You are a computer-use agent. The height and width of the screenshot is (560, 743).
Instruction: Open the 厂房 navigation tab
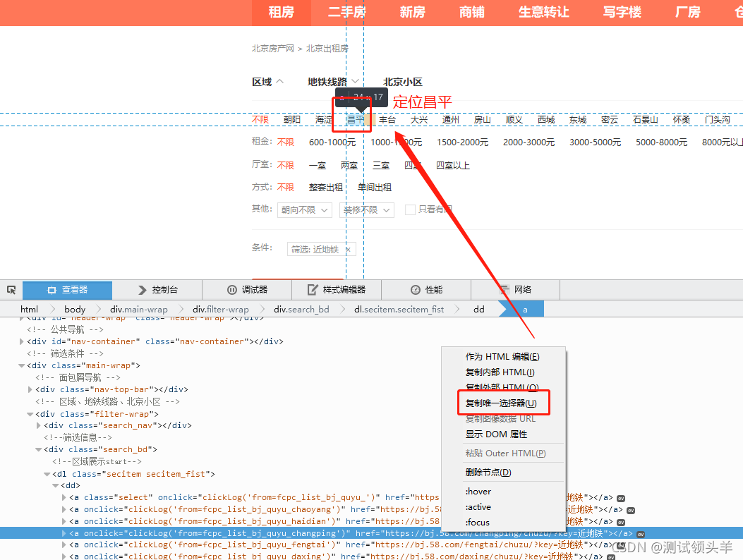click(x=687, y=12)
